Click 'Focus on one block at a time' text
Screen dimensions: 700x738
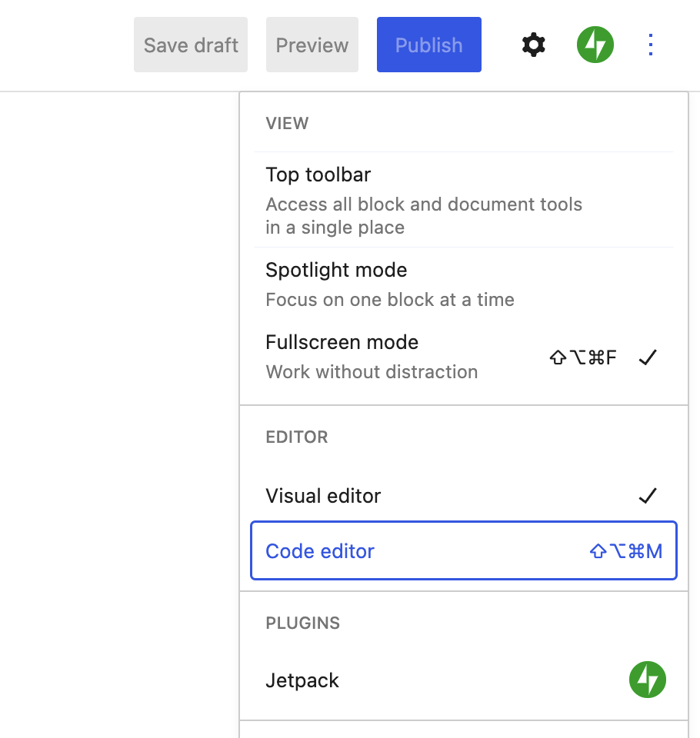(389, 300)
